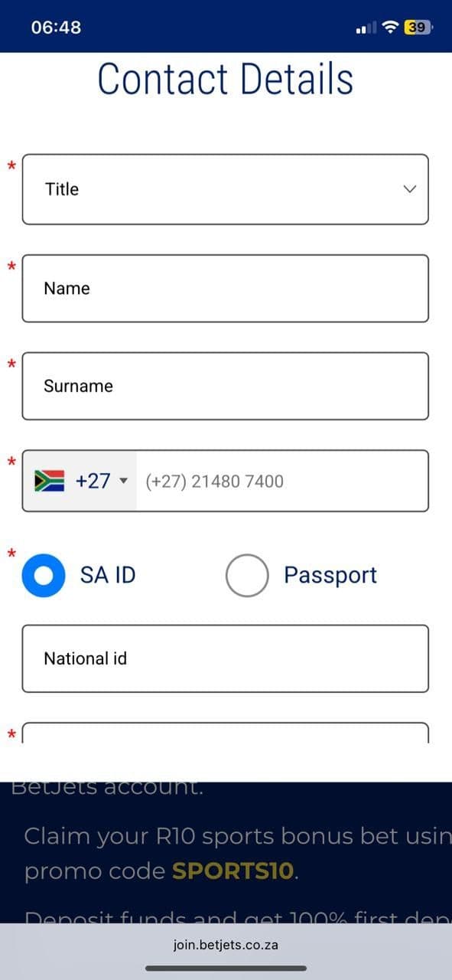Click into the Surname input field

click(226, 386)
